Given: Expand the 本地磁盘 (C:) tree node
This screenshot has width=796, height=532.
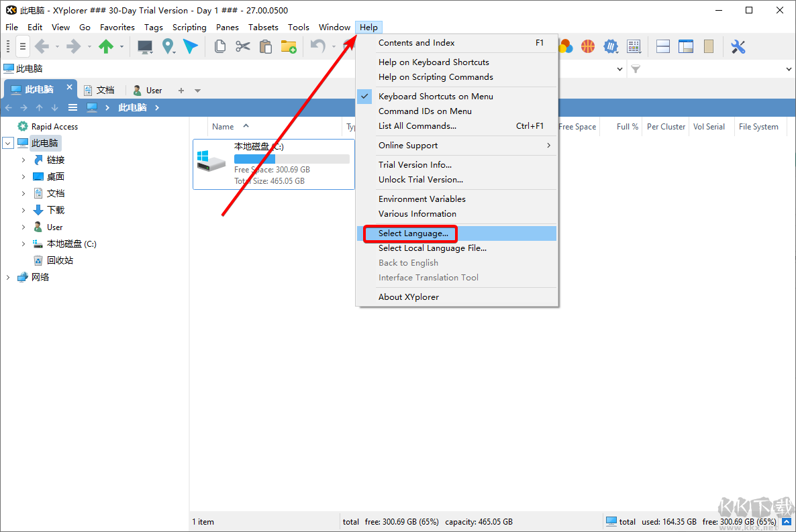Looking at the screenshot, I should (x=23, y=244).
